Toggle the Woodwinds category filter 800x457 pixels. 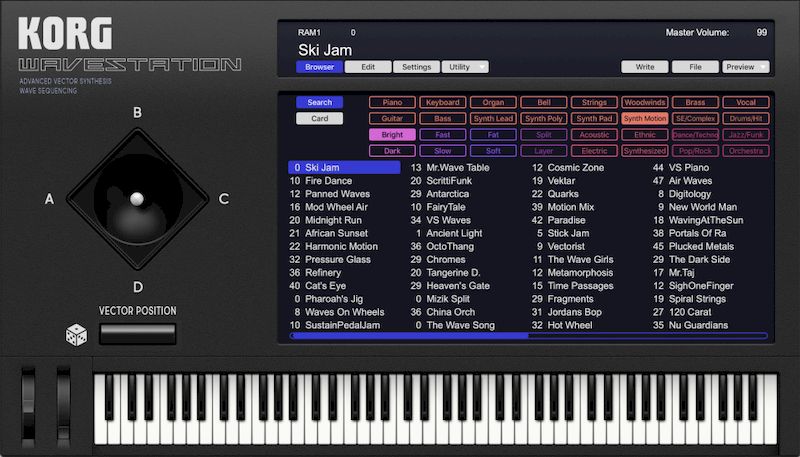click(x=645, y=103)
